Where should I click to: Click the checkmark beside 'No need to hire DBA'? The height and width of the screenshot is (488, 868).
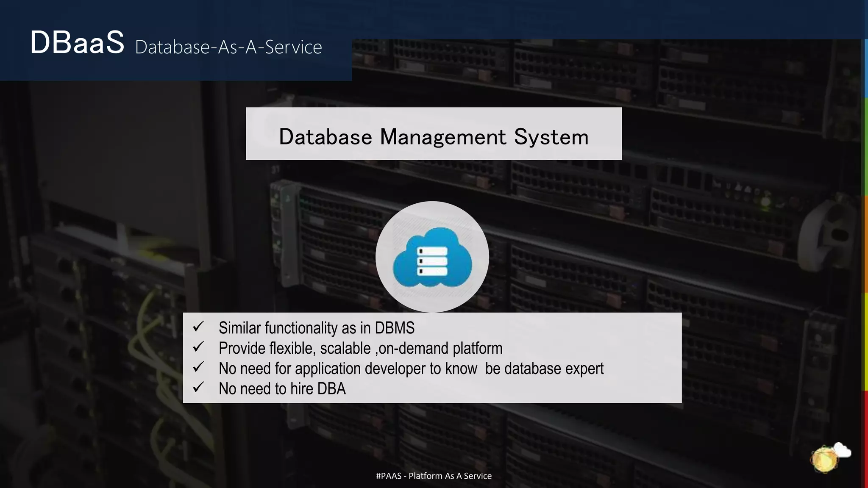198,388
